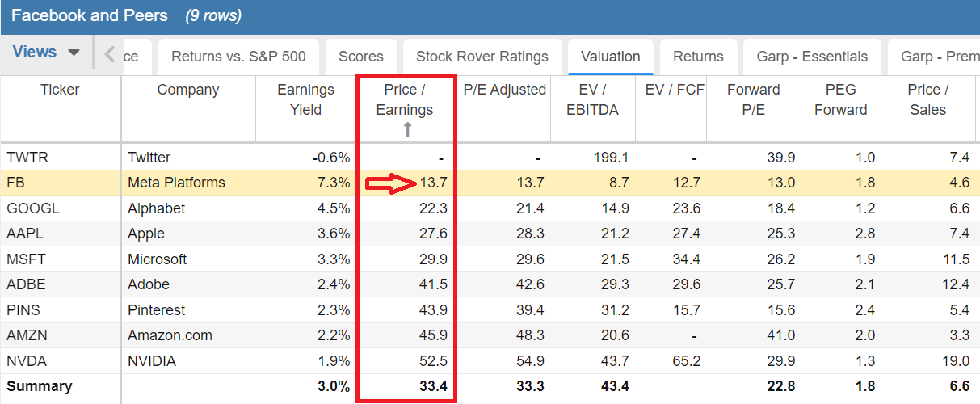Select the MSFT ticker

[x=25, y=259]
